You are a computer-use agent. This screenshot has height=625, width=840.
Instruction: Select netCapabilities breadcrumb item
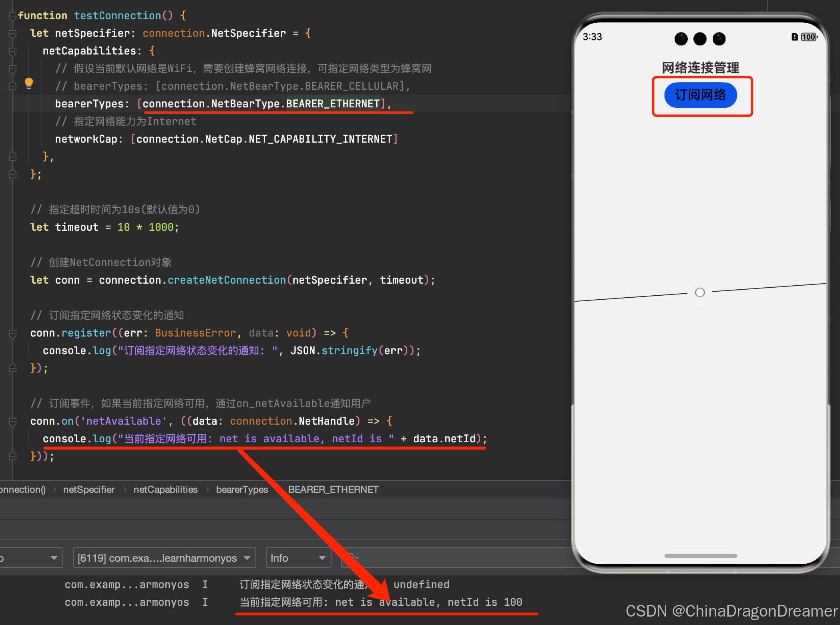165,490
